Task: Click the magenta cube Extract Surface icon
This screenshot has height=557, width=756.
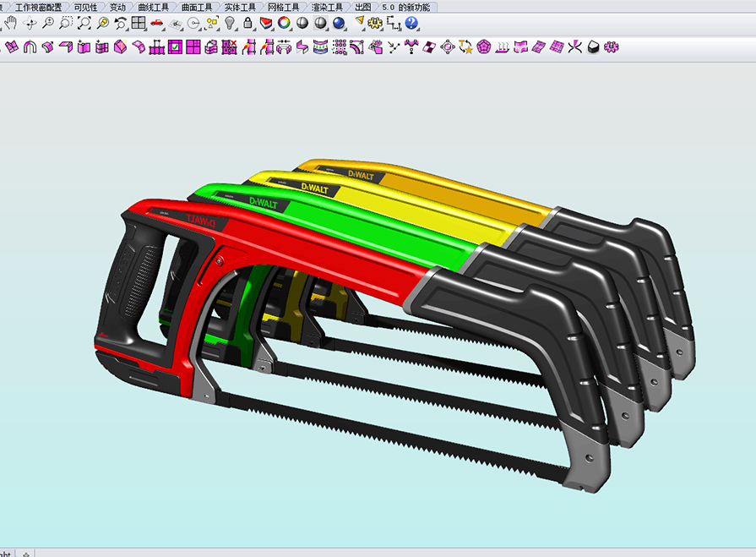Action: pyautogui.click(x=121, y=47)
